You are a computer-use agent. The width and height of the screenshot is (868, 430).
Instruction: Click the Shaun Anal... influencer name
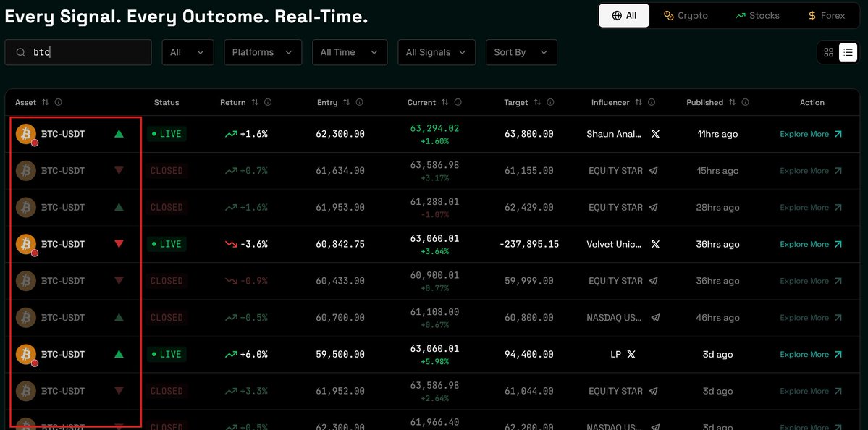615,134
